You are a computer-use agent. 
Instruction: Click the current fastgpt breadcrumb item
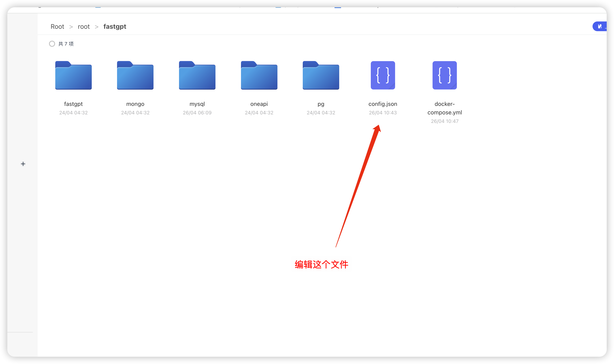point(115,27)
